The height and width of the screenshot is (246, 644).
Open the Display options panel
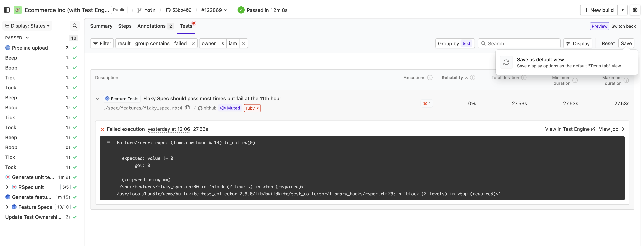(x=578, y=43)
